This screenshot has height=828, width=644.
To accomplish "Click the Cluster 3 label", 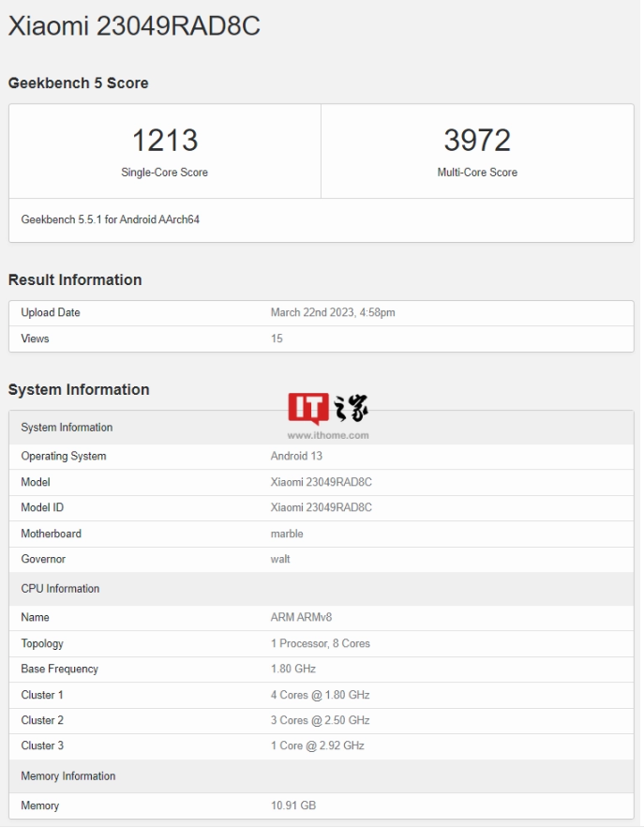I will [42, 745].
